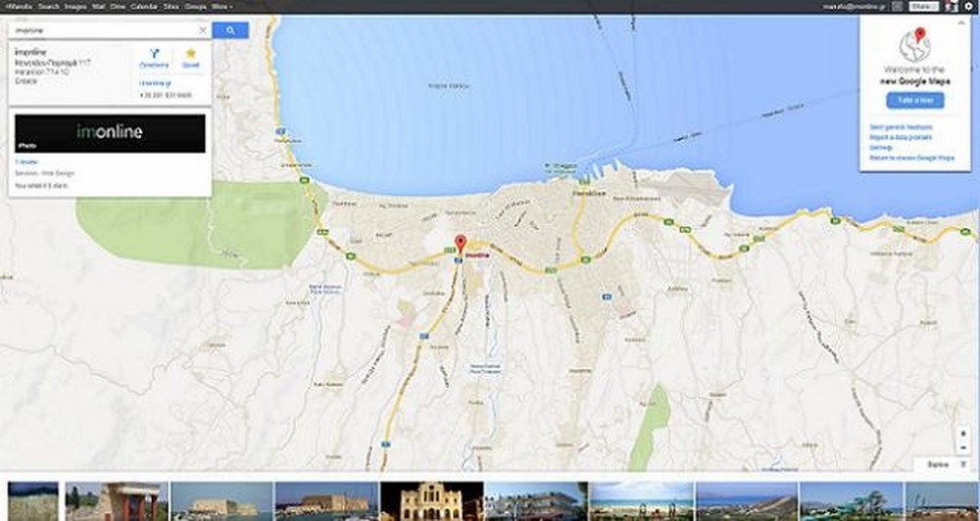Click the blue search magnifier button
This screenshot has height=521, width=980.
230,30
